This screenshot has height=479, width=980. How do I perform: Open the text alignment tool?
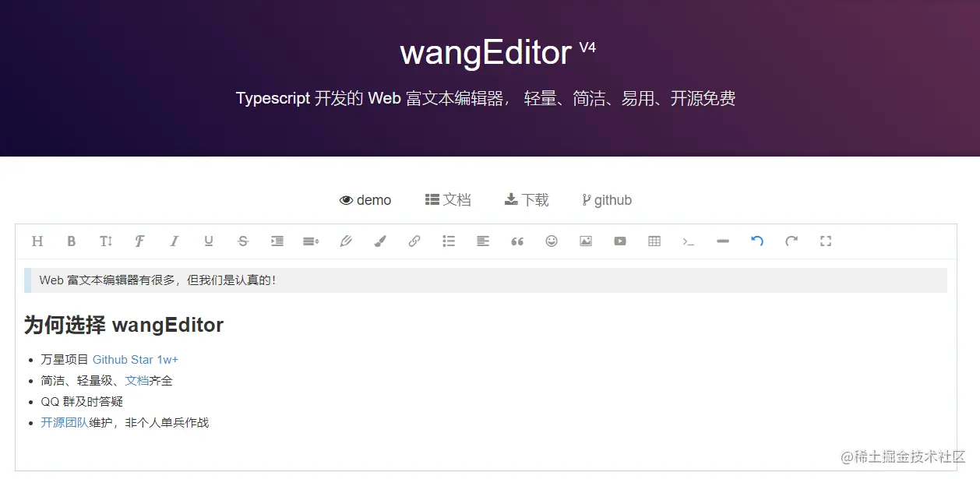click(483, 241)
